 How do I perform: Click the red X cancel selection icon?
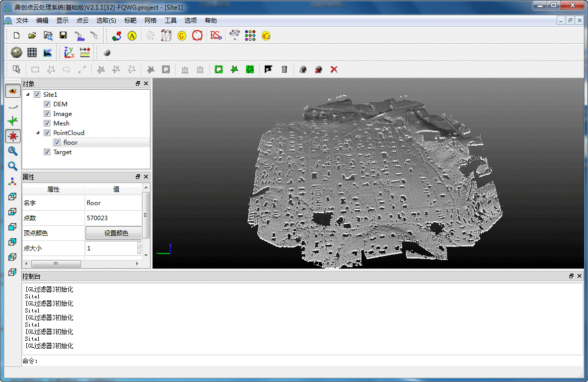pyautogui.click(x=334, y=70)
